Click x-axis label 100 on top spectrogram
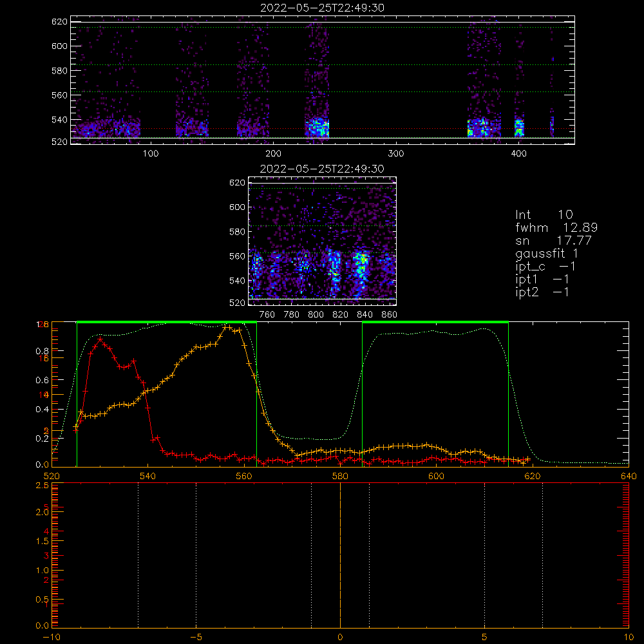 (151, 153)
